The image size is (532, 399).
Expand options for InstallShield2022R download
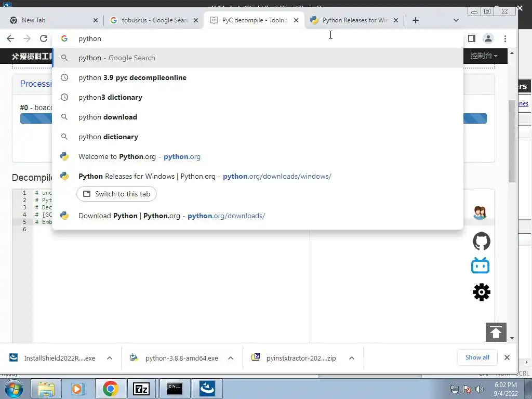[110, 358]
